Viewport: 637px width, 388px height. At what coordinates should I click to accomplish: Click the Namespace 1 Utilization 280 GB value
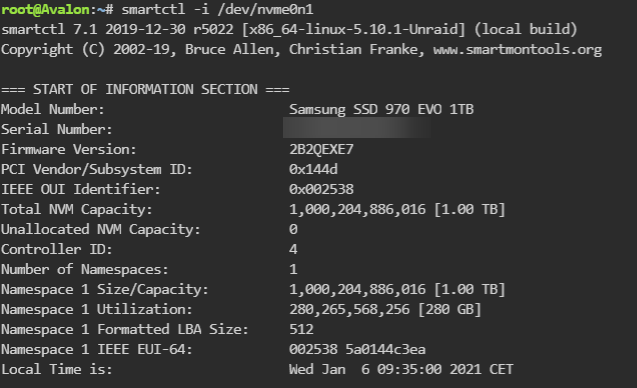pos(385,309)
